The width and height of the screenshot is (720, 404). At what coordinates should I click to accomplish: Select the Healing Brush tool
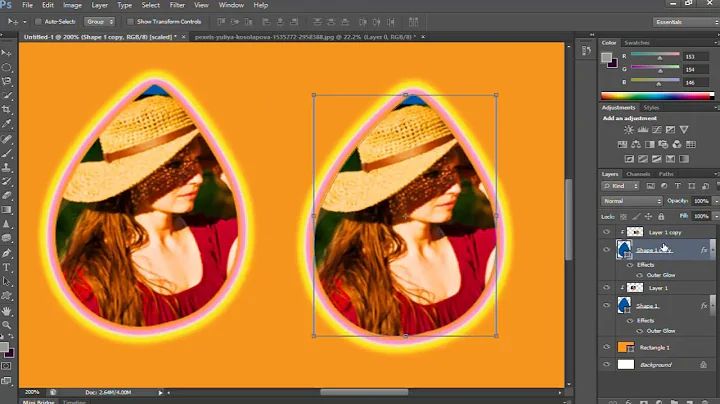[x=6, y=139]
